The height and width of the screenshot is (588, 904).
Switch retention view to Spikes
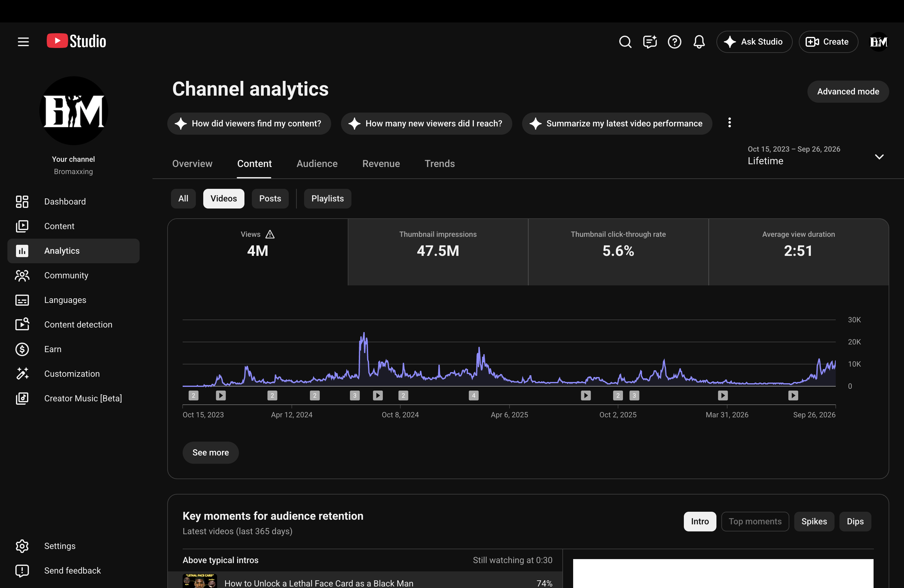(814, 522)
